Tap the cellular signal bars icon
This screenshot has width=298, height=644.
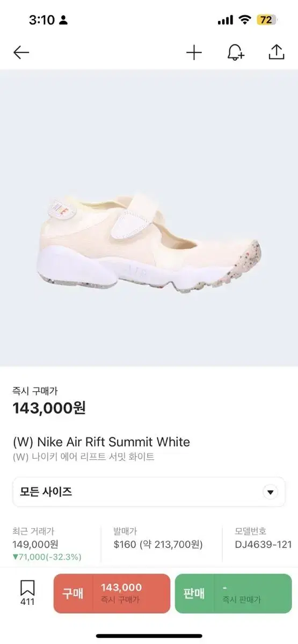tap(226, 20)
